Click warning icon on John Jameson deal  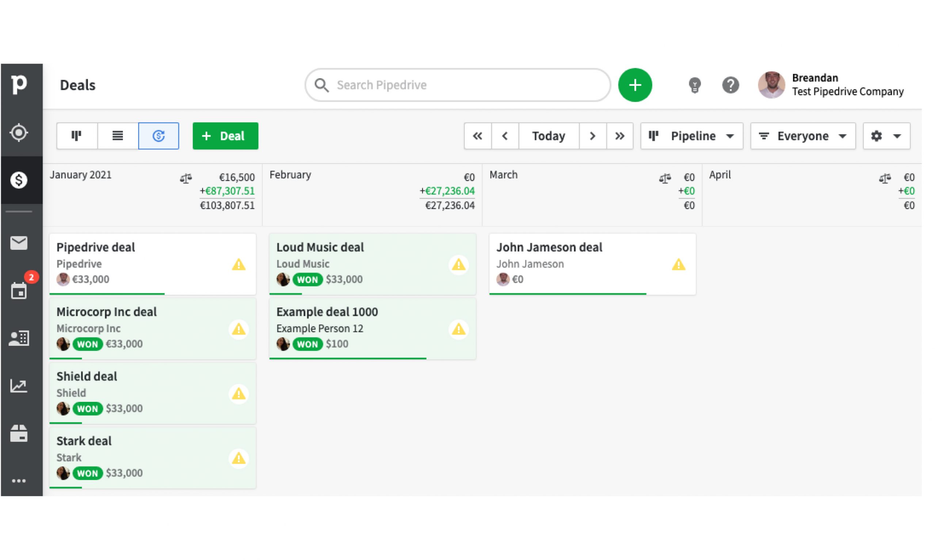click(x=678, y=264)
